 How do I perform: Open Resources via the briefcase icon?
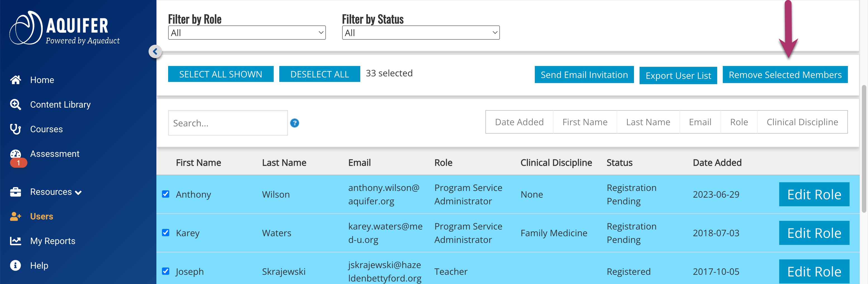tap(16, 191)
